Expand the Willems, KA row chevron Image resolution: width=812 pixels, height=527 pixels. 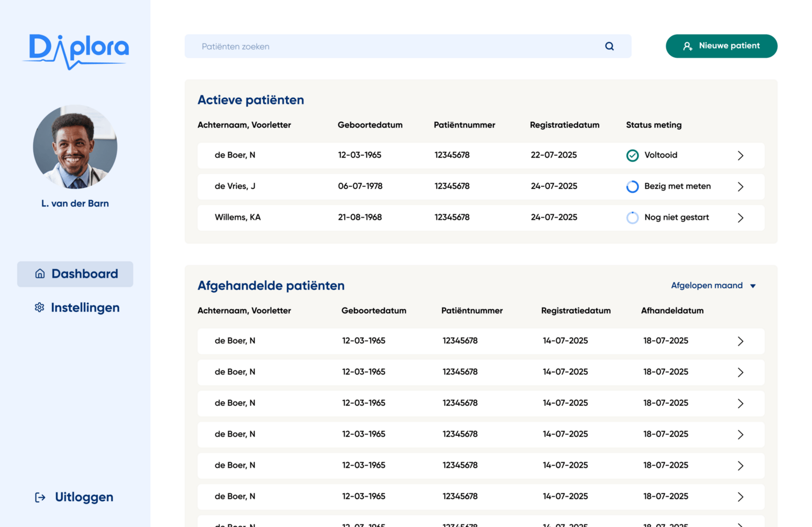(740, 218)
